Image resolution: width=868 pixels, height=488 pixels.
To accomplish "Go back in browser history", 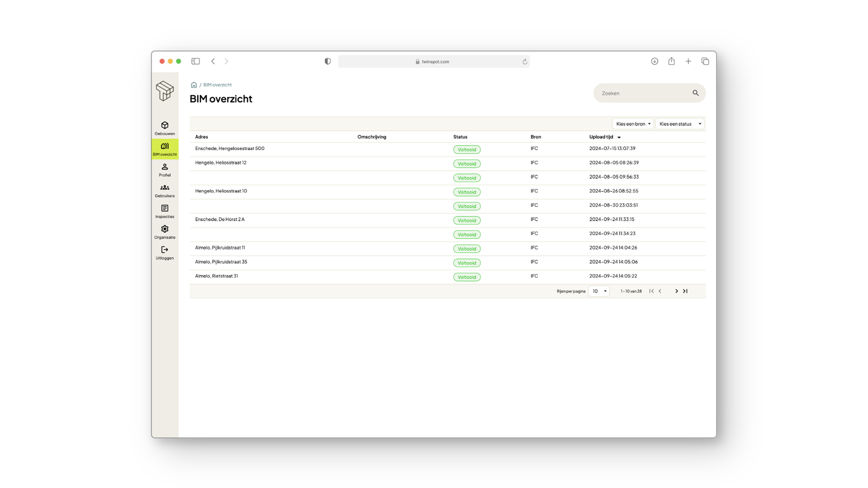I will (213, 61).
